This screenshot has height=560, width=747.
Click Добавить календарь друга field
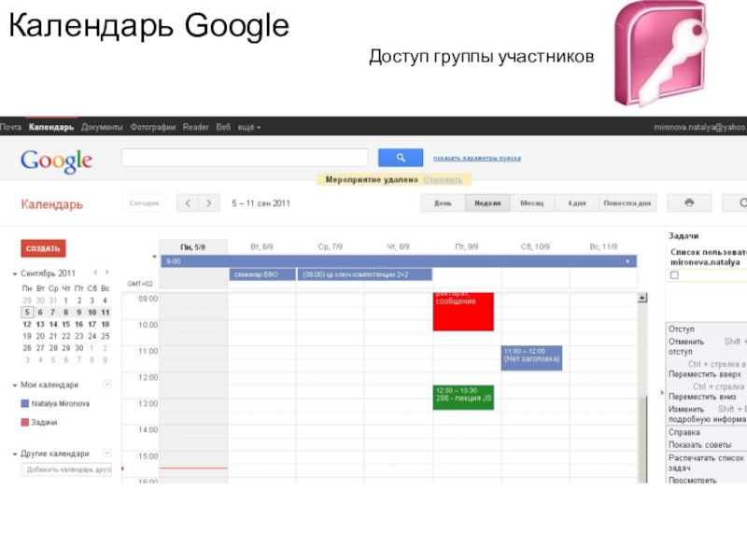[x=66, y=469]
